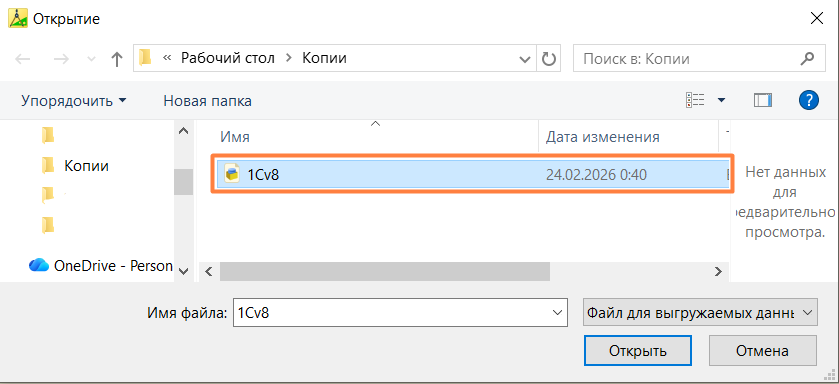Click the Forward navigation arrow
This screenshot has height=384, width=839.
coord(62,59)
